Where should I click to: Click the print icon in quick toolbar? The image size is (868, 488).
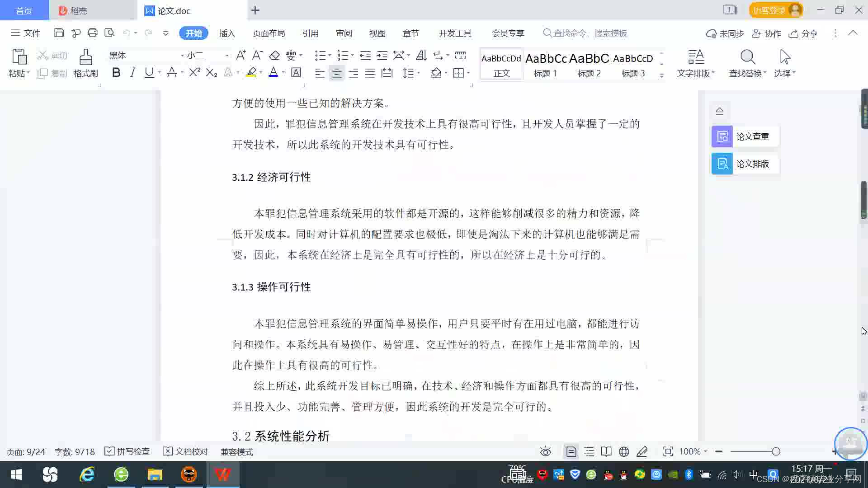[x=93, y=33]
